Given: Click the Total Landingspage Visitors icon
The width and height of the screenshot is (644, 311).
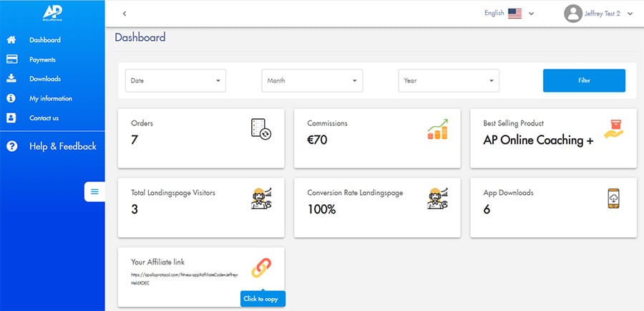Looking at the screenshot, I should (x=261, y=198).
